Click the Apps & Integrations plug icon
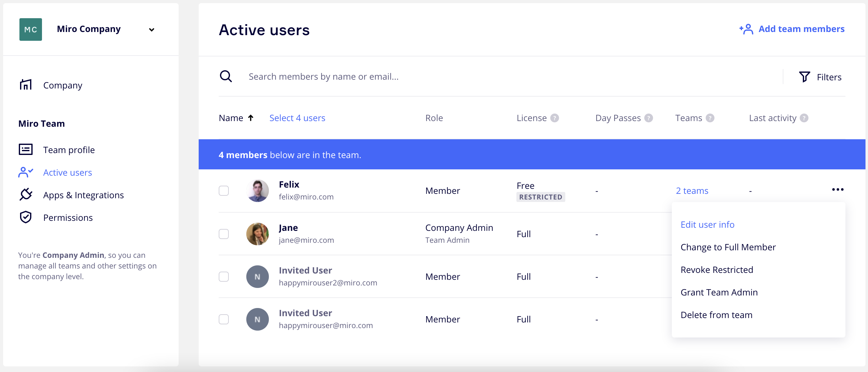The width and height of the screenshot is (868, 372). (26, 194)
